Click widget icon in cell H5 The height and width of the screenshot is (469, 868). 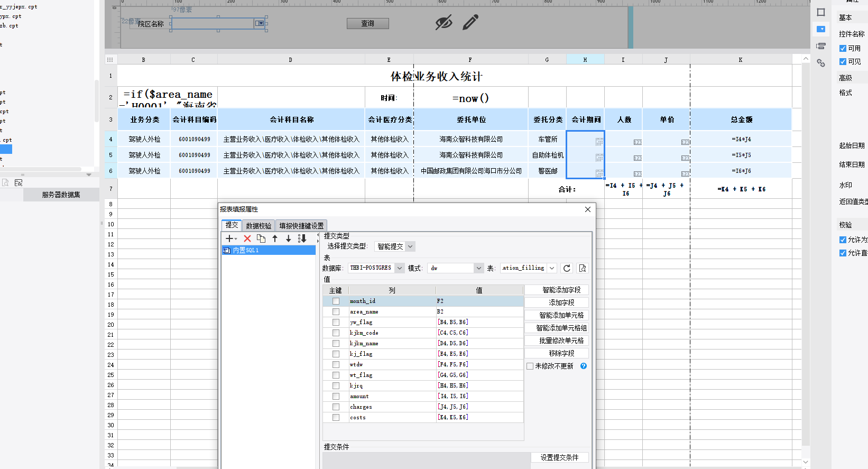click(x=599, y=158)
